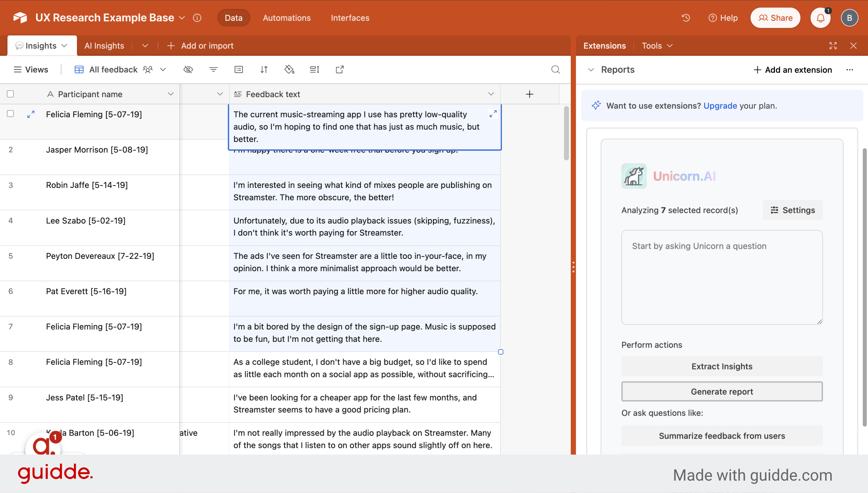The image size is (868, 493).
Task: Click share view export icon
Action: tap(340, 70)
